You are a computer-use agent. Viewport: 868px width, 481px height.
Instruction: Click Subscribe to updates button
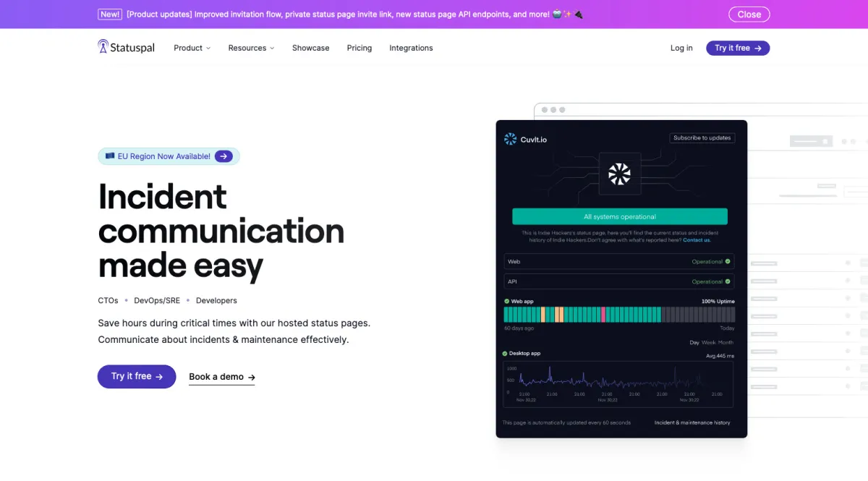click(702, 137)
